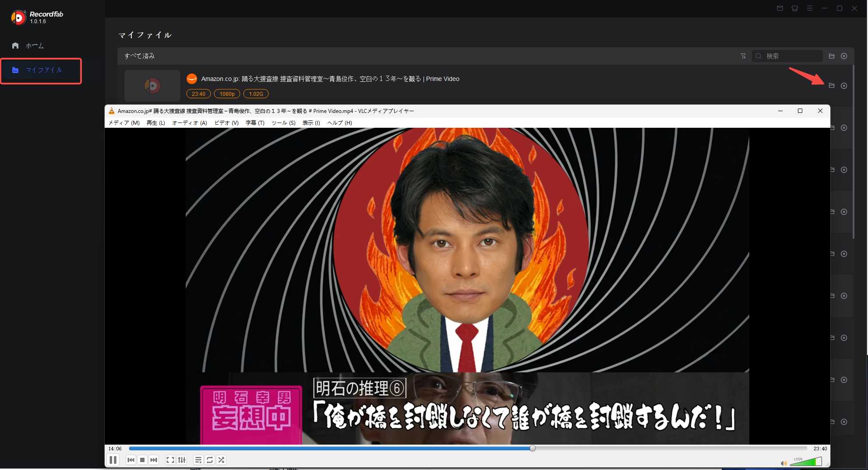
Task: Maximize the RecordFab window
Action: 840,8
